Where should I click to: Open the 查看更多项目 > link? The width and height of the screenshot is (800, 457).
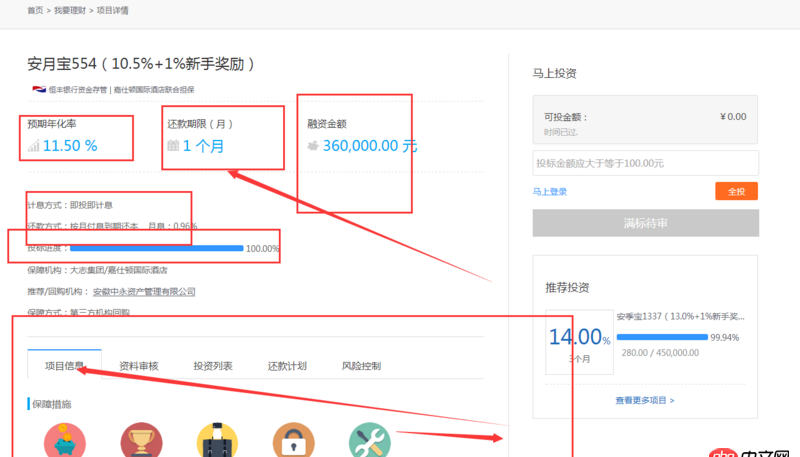(645, 400)
